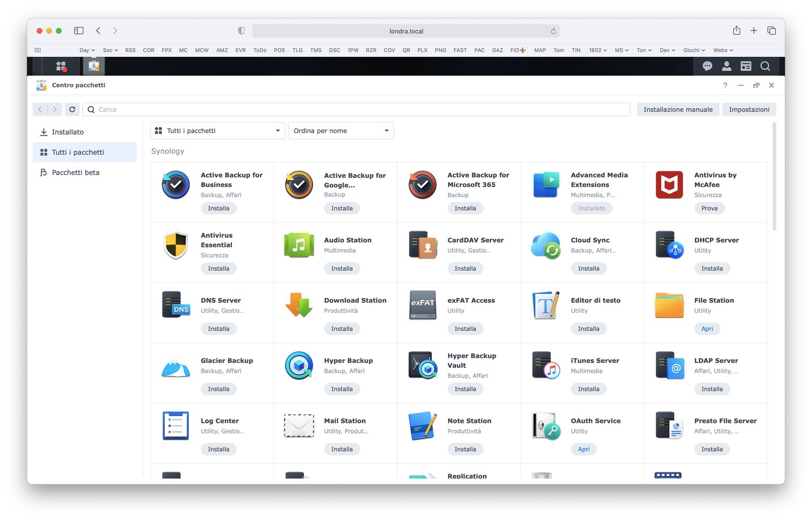Click the package list vertical scrollbar
812x520 pixels.
(774, 177)
